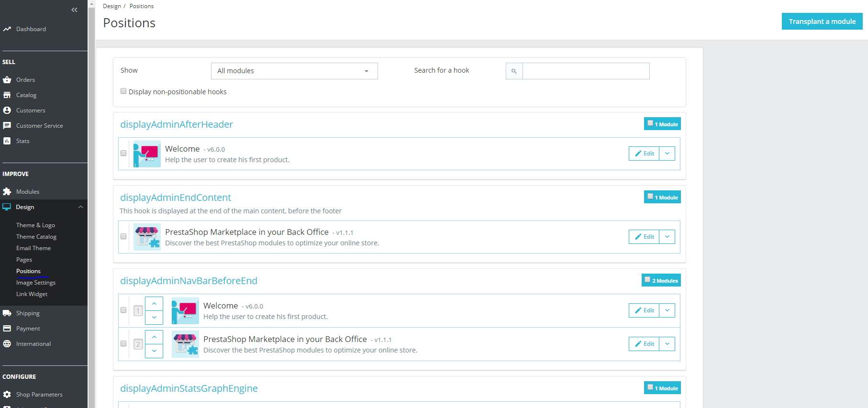
Task: Open Edit dropdown arrow for Welcome in displayAdminAfterHeader
Action: 667,154
